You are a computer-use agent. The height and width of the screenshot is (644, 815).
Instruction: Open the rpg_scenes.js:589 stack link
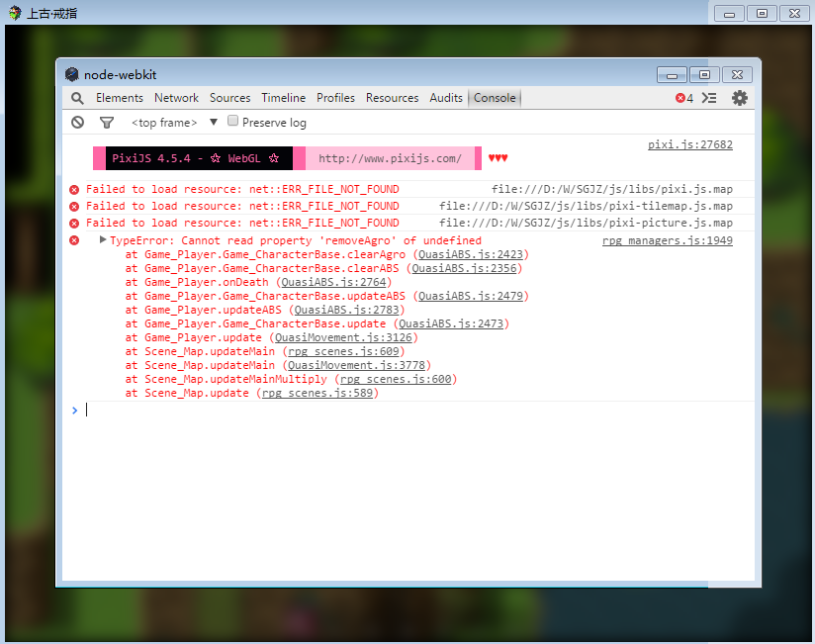(x=317, y=393)
